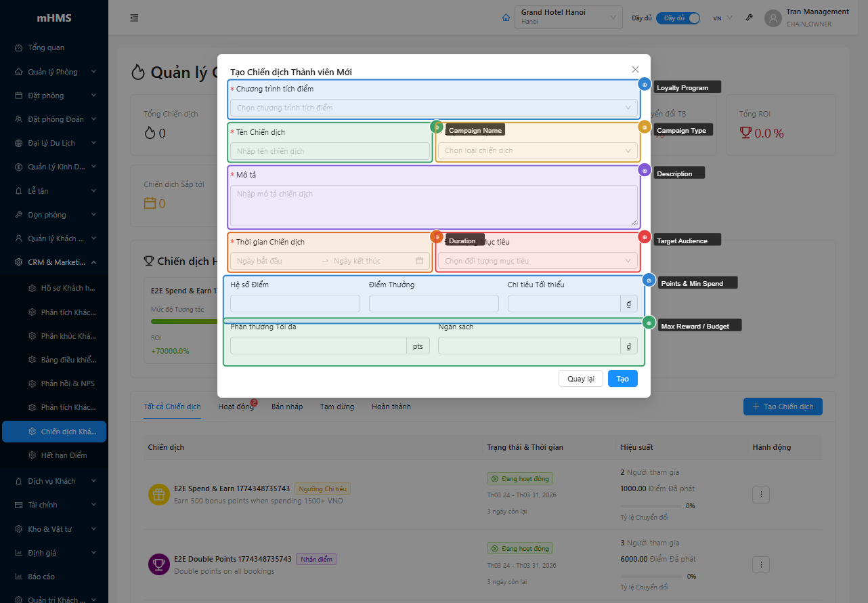Click the Tạo button to create campaign

coord(622,379)
